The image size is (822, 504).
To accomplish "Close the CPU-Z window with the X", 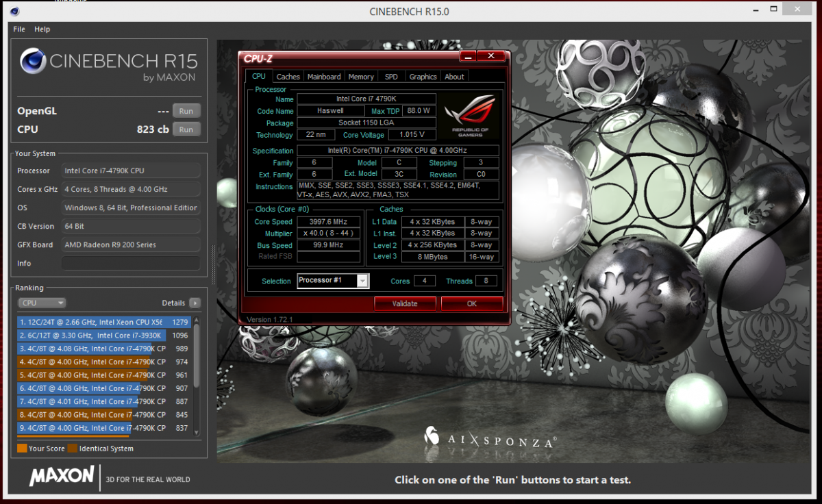I will click(491, 55).
